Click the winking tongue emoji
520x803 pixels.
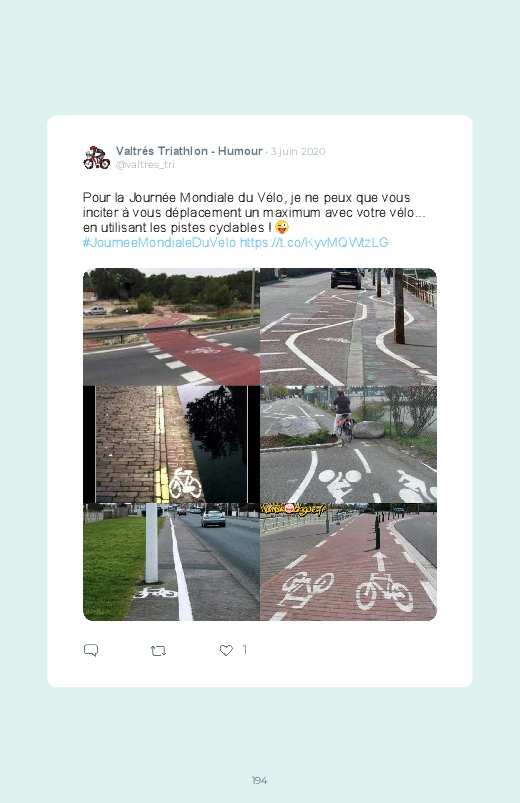click(x=282, y=227)
